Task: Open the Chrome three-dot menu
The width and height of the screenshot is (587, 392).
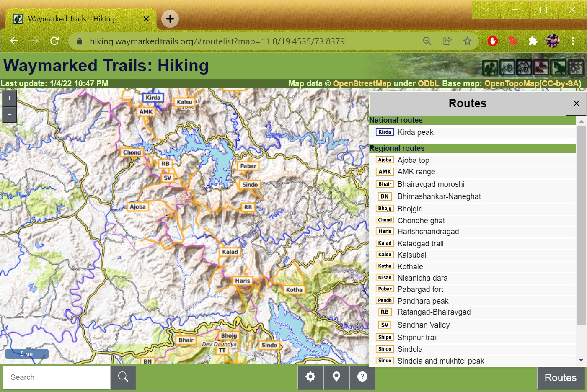Action: point(573,41)
